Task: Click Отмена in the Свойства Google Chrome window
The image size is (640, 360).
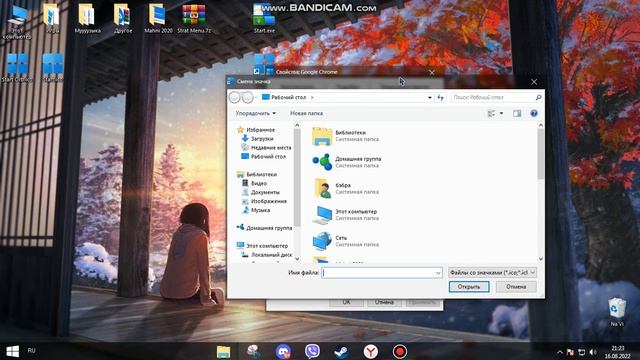Action: click(x=384, y=302)
